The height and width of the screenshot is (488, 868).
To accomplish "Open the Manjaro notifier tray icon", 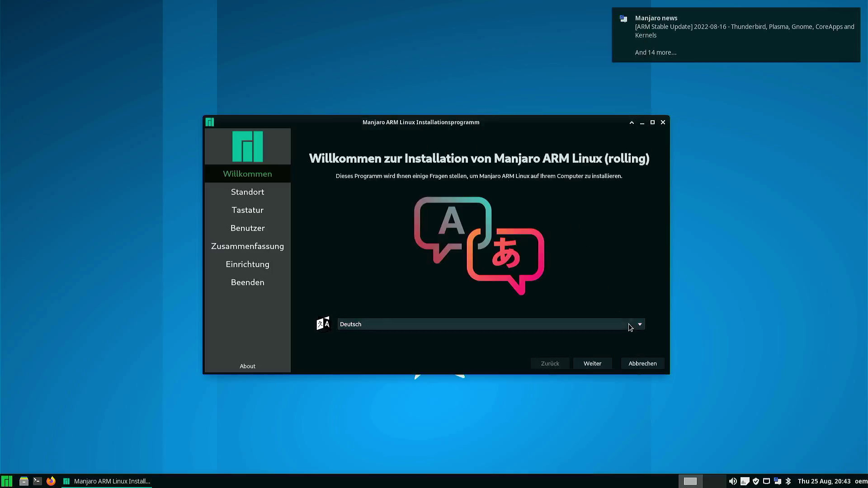I will (777, 481).
